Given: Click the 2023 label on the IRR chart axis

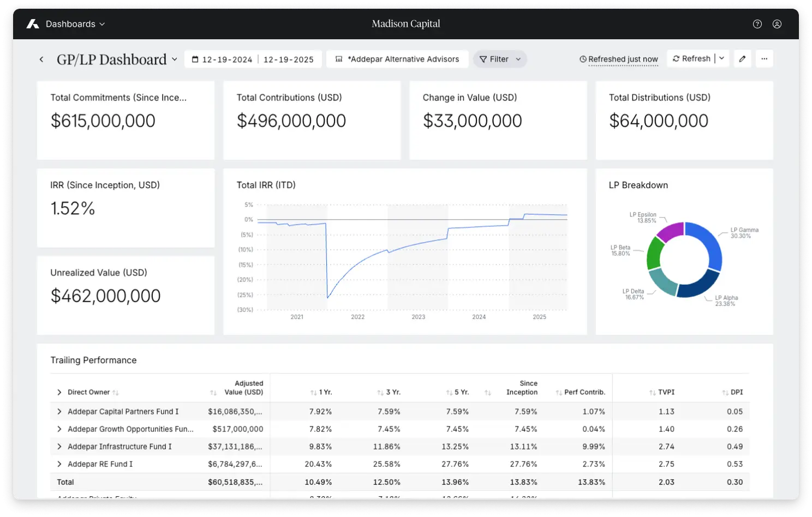Looking at the screenshot, I should pyautogui.click(x=419, y=317).
